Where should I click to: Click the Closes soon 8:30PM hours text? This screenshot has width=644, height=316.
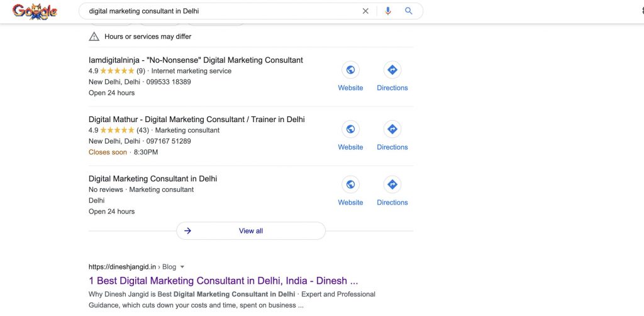click(123, 152)
